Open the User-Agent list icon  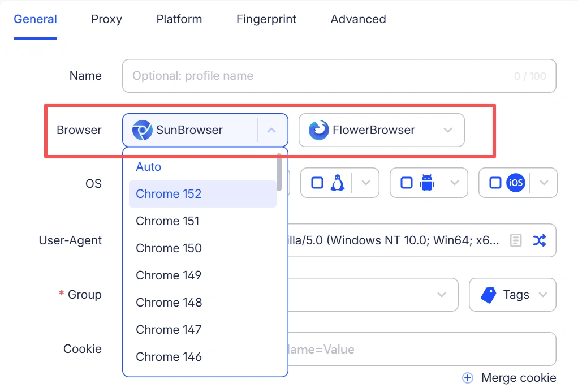516,240
